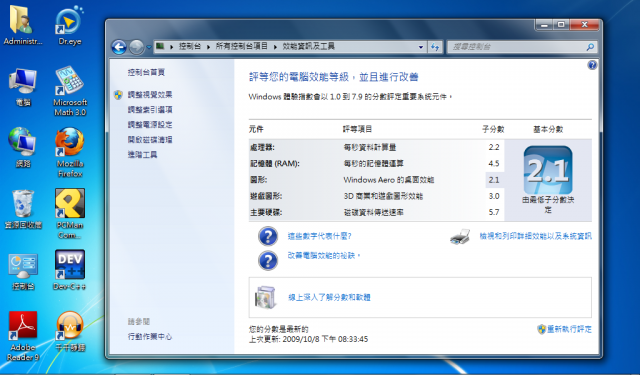Open 調整視覺效果 in the sidebar

pos(150,95)
